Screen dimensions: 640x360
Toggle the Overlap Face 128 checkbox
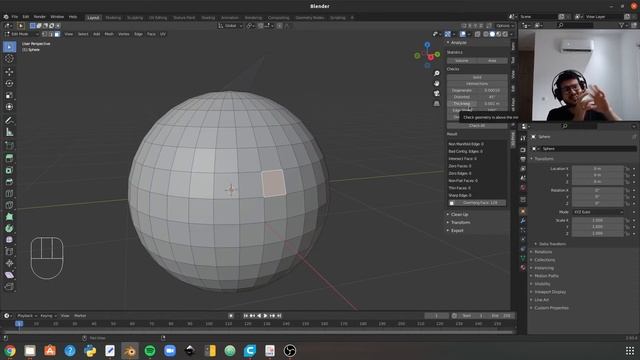(451, 203)
